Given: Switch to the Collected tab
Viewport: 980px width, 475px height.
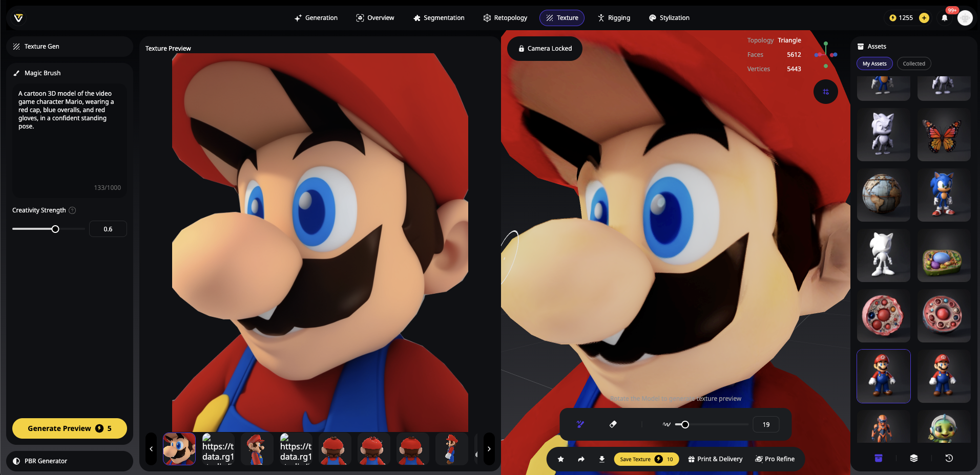Looking at the screenshot, I should 914,64.
